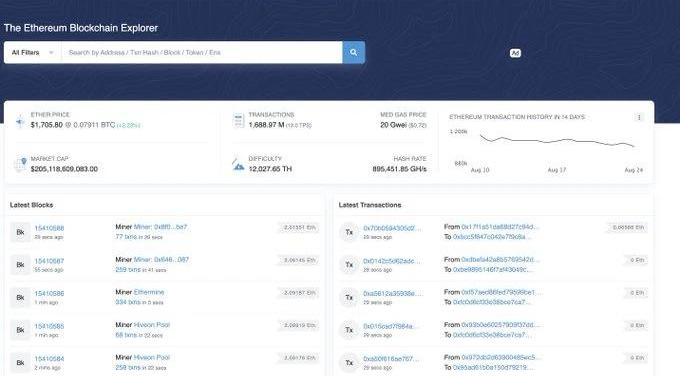
Task: Click the Difficulty gauge icon
Action: 238,164
